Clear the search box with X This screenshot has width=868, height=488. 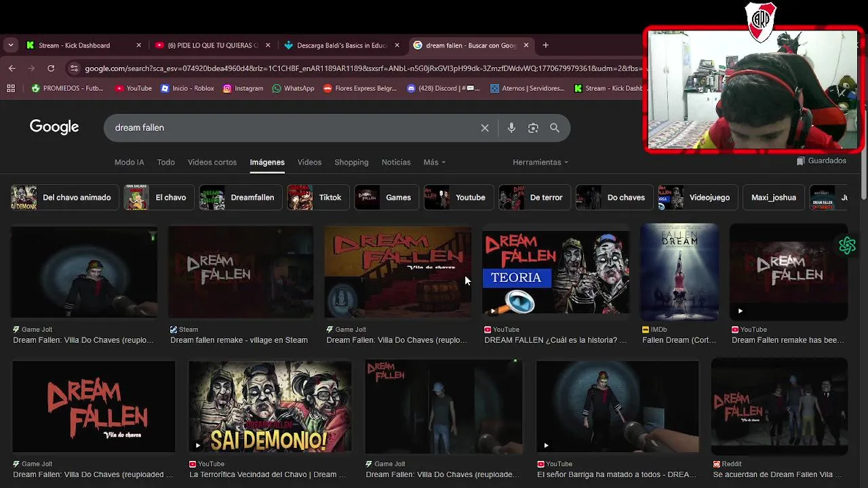pos(485,127)
